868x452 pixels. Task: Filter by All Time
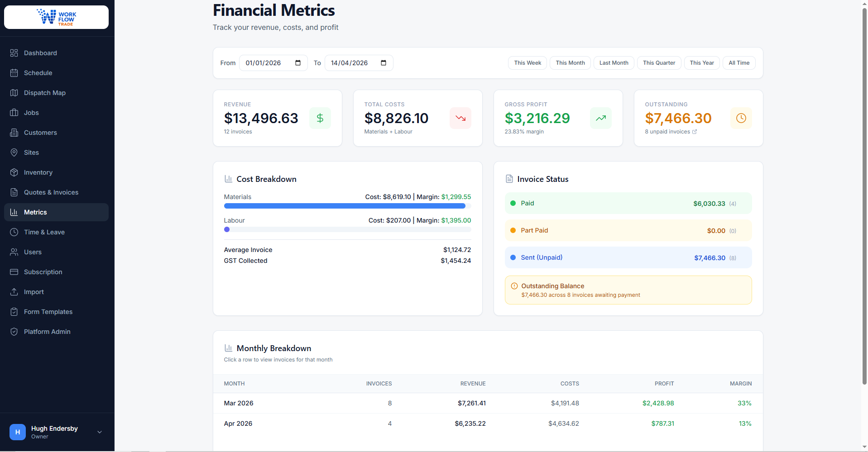[x=739, y=63]
